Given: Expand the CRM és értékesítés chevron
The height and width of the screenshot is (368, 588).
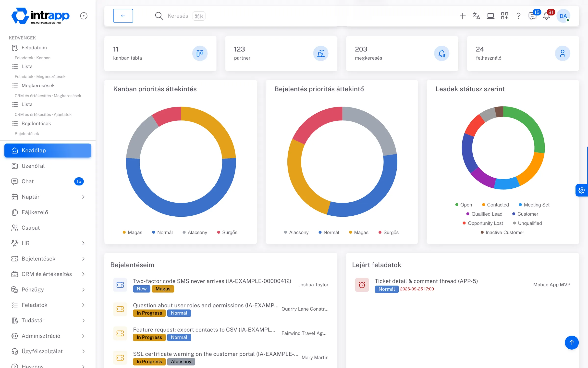Looking at the screenshot, I should click(83, 274).
